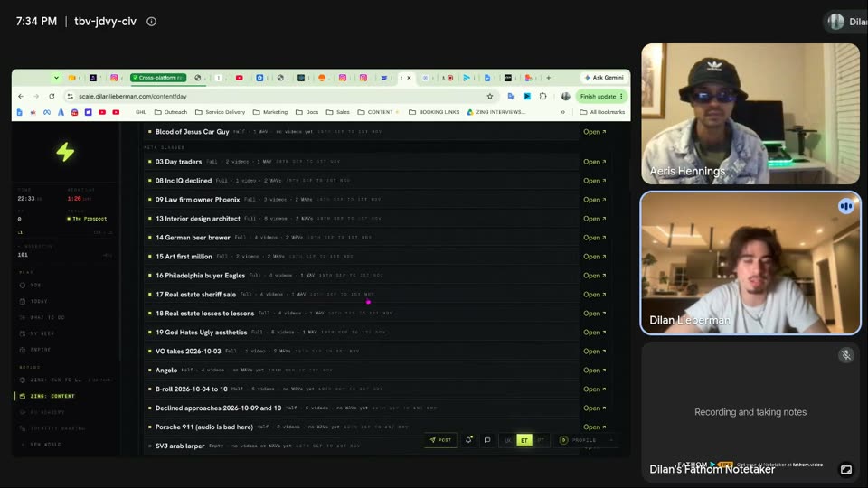Screen dimensions: 868x488
Task: Select Dilan Lieberman video tile
Action: (x=750, y=263)
